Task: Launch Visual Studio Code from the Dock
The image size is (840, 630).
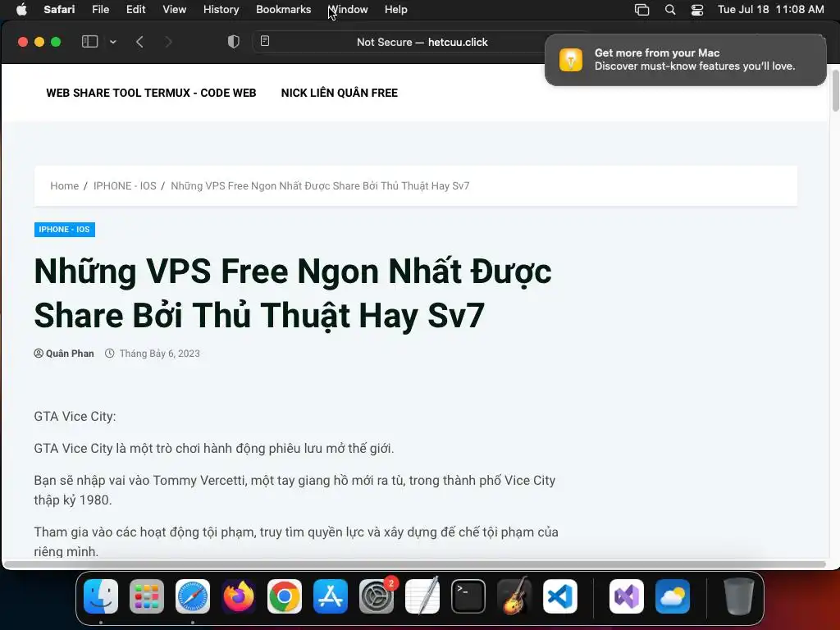Action: 559,596
